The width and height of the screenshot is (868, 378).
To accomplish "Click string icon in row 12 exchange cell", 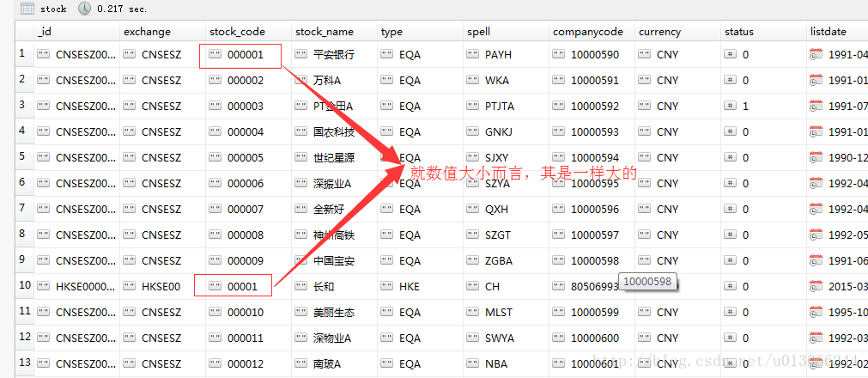I will (x=129, y=338).
